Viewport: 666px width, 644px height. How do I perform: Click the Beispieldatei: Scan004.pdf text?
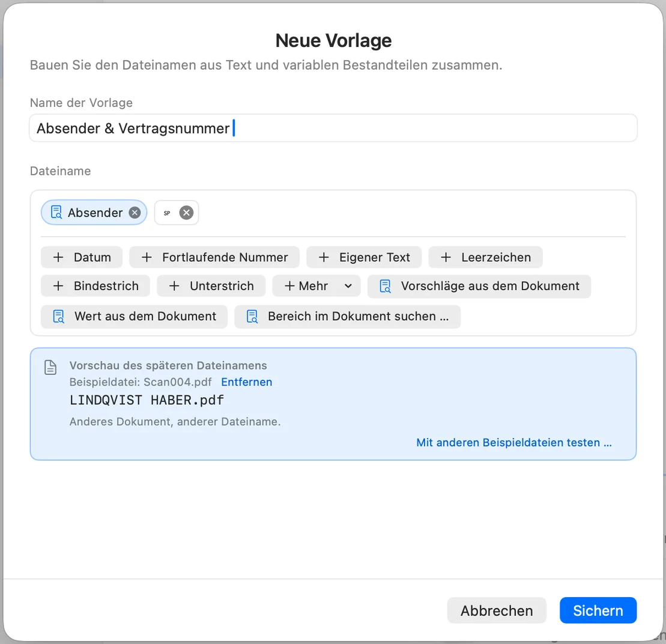[x=141, y=382]
